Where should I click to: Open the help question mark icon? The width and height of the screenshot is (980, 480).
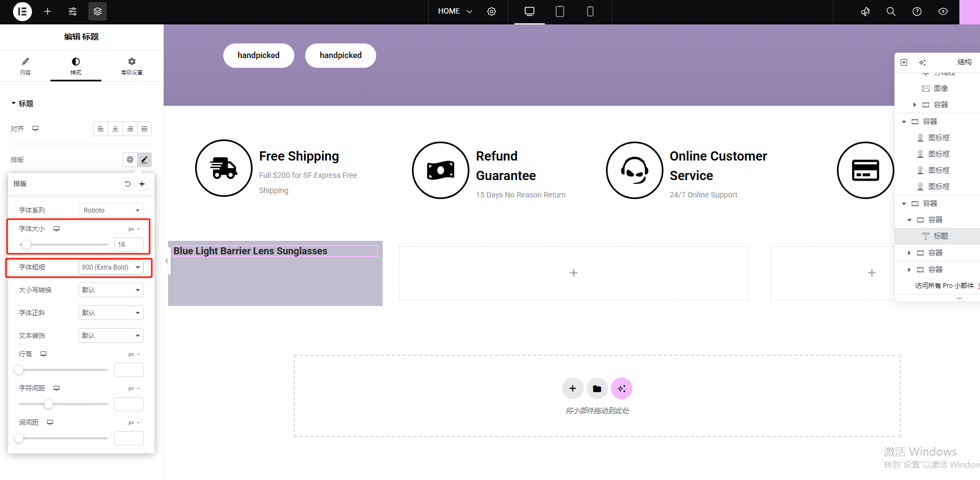[917, 11]
